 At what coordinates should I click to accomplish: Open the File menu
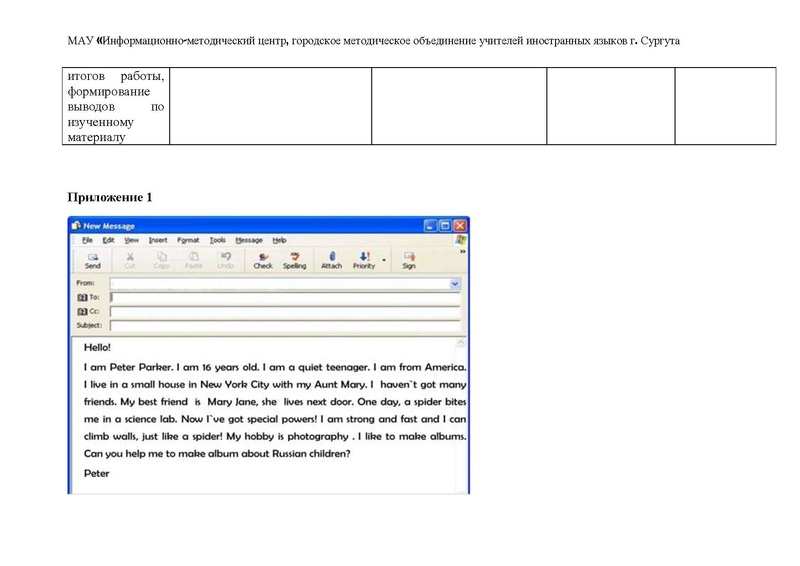click(87, 240)
